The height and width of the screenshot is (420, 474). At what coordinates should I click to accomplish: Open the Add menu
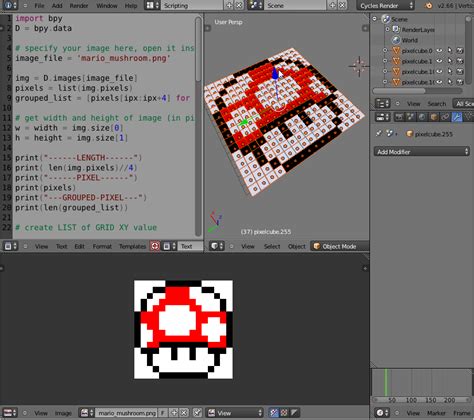(57, 6)
